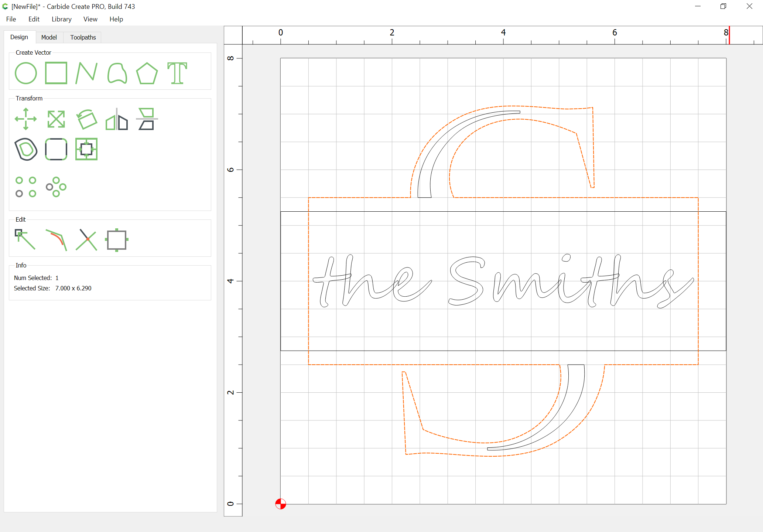Viewport: 763px width, 532px height.
Task: Open the View menu
Action: (x=90, y=19)
